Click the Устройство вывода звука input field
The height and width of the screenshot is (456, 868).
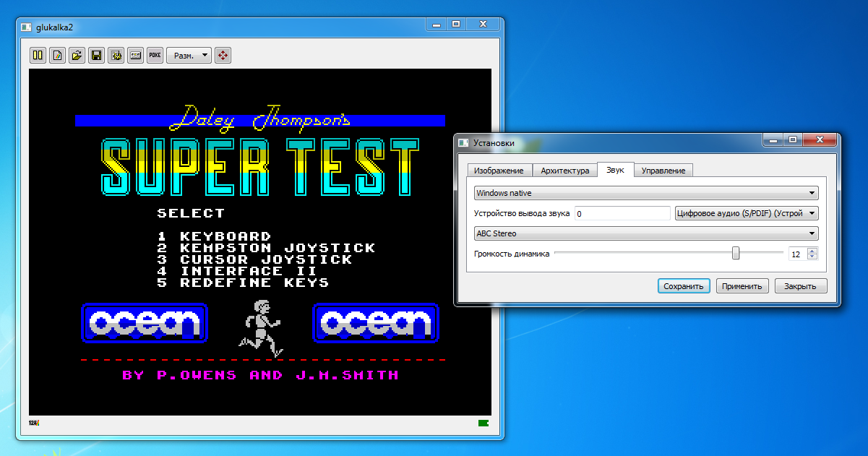click(x=623, y=213)
